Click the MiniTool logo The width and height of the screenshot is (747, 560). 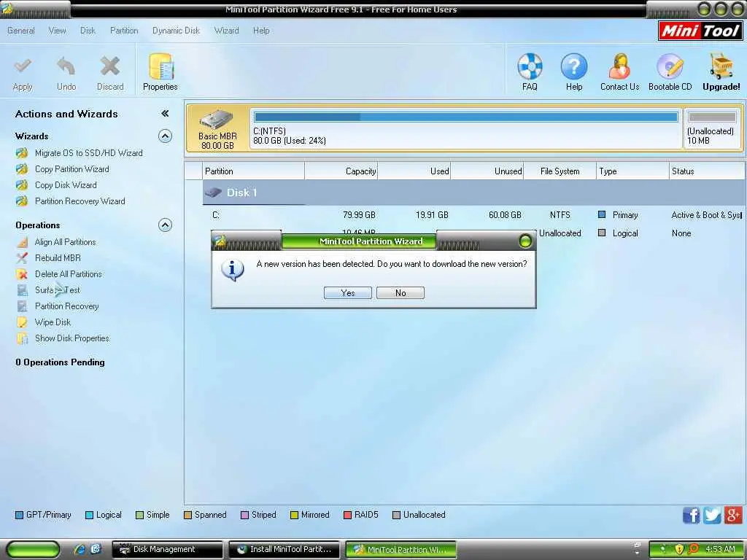pyautogui.click(x=700, y=31)
